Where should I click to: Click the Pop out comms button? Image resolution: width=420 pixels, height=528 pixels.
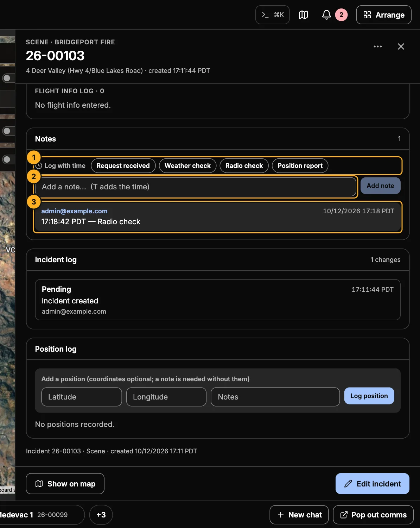(373, 515)
